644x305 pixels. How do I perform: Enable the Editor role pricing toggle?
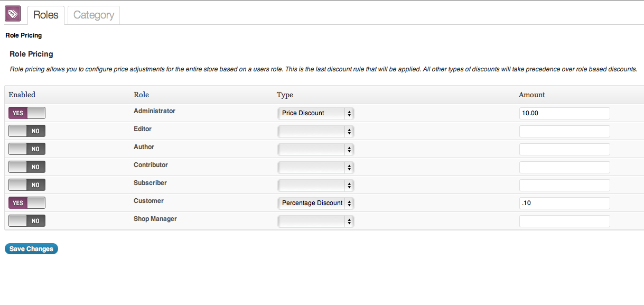(x=27, y=131)
